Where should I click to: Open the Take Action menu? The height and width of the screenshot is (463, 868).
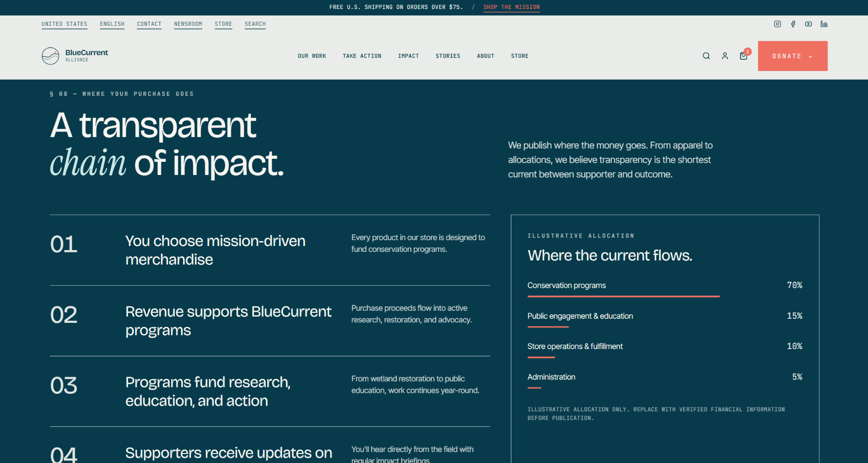(x=362, y=56)
